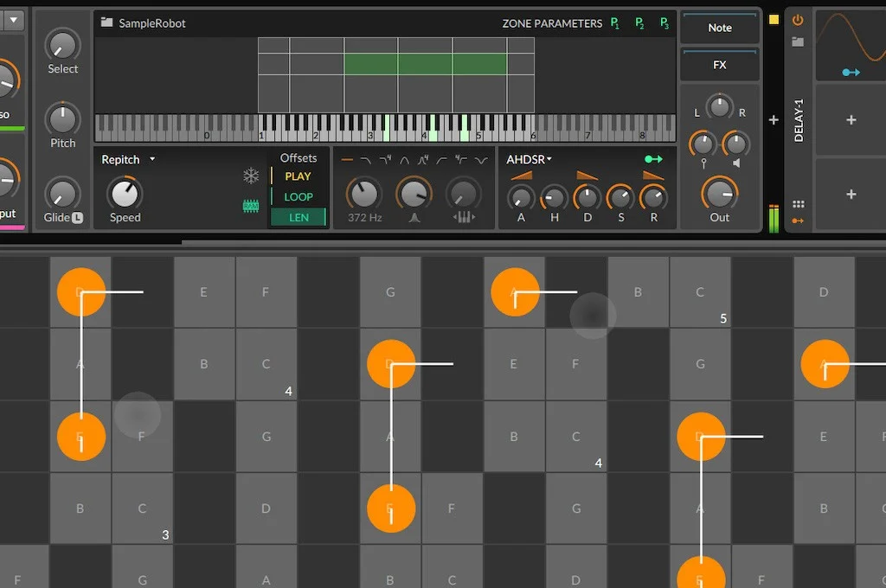The image size is (886, 588).
Task: Click the L/R pan knob
Action: [719, 106]
